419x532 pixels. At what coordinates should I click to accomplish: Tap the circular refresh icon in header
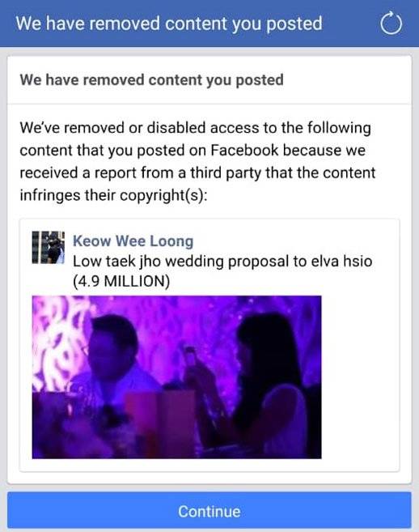[x=391, y=23]
